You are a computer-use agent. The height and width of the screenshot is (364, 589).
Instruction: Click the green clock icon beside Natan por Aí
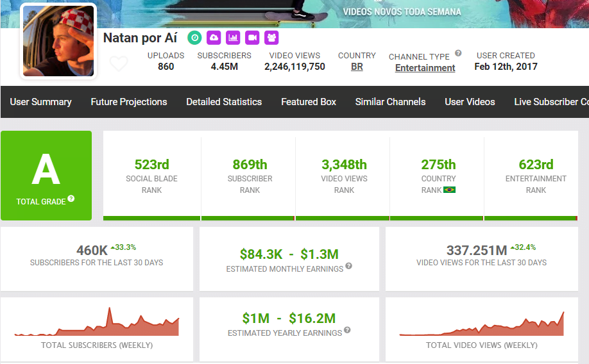[x=194, y=38]
